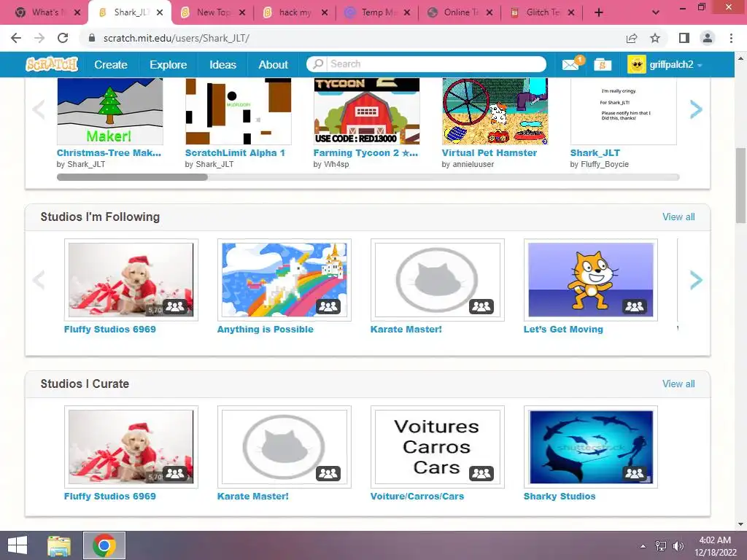Open Sharky Studios link
The image size is (747, 560).
point(560,496)
